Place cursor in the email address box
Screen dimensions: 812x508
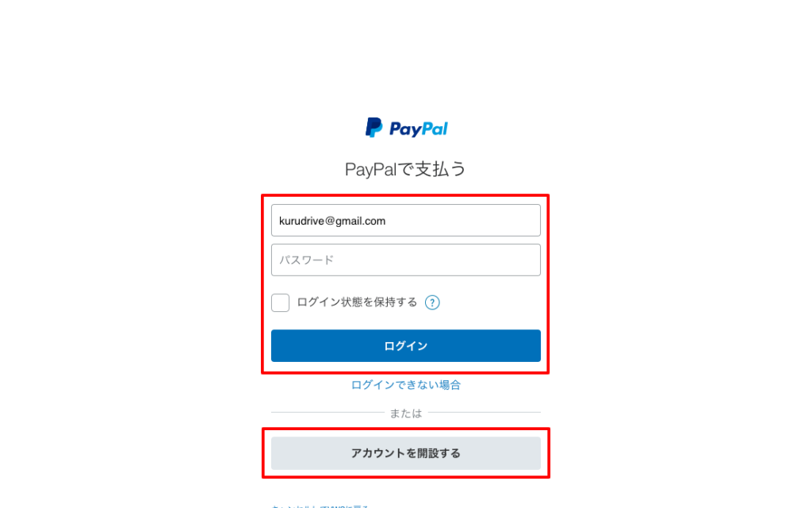[405, 221]
